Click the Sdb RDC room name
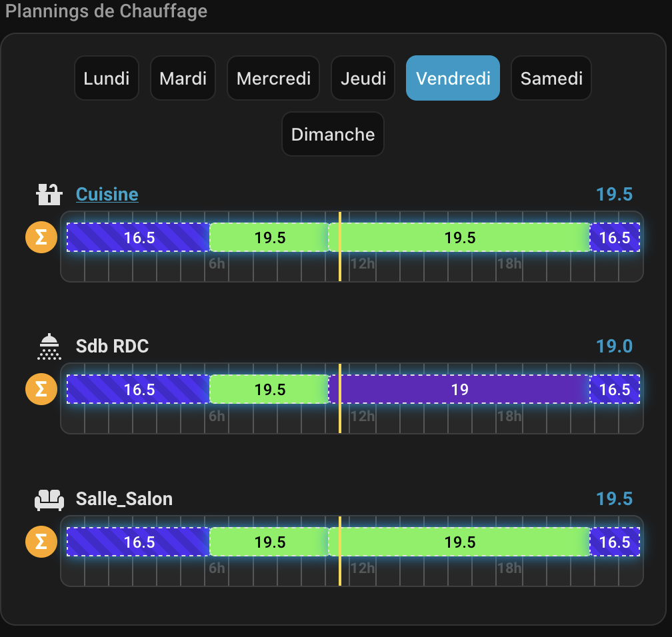The height and width of the screenshot is (637, 672). point(112,346)
